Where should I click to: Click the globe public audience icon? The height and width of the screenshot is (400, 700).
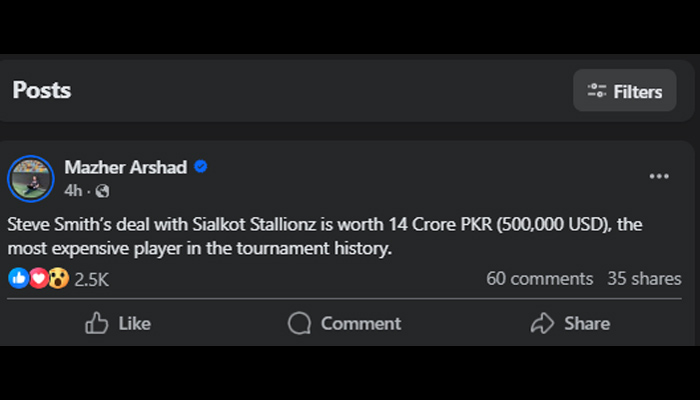(x=102, y=190)
